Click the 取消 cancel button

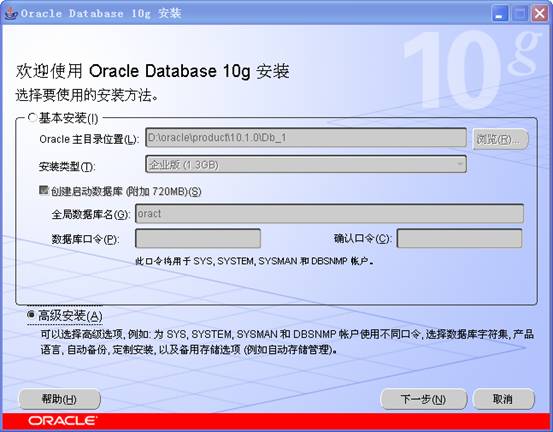503,399
